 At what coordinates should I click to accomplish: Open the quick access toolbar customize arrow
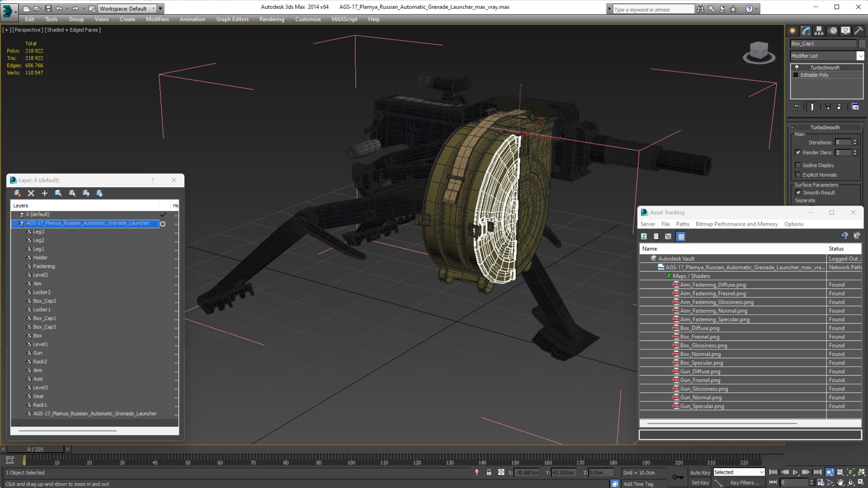pos(160,9)
